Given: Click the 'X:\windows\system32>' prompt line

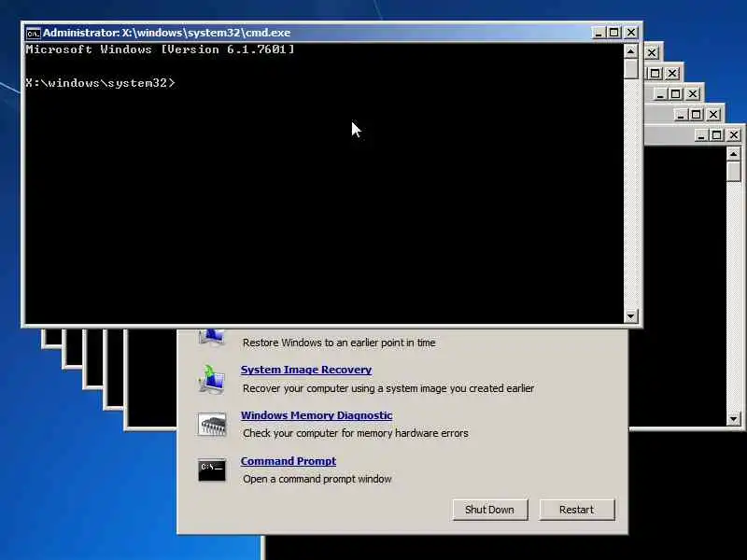Looking at the screenshot, I should (x=101, y=83).
